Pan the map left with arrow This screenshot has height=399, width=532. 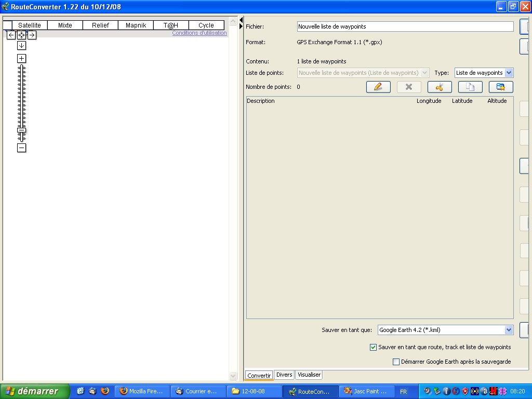click(x=11, y=35)
